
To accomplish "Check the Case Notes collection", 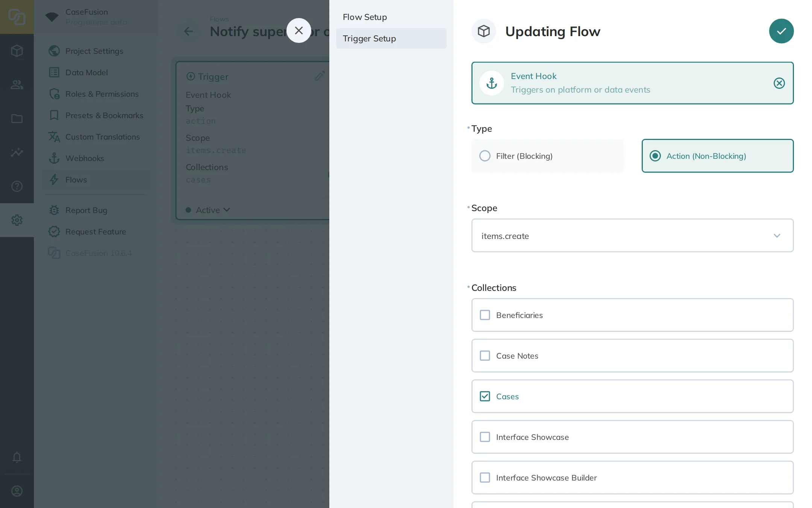I will coord(632,356).
